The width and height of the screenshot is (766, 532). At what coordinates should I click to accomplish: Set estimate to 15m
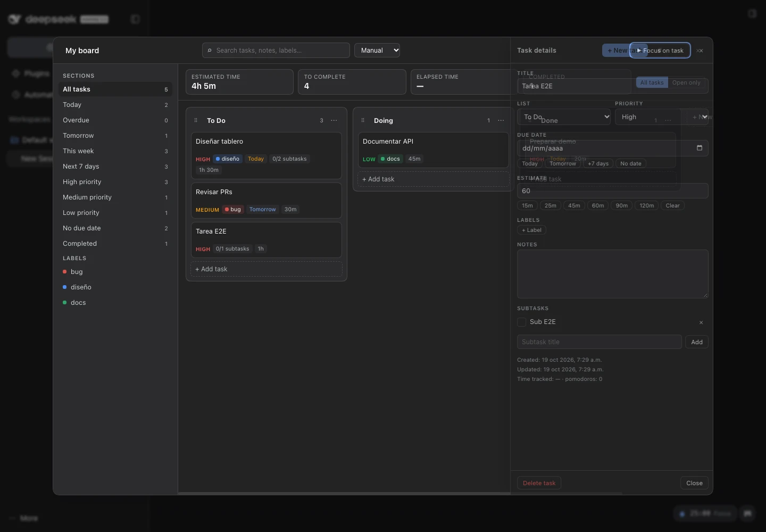click(x=527, y=205)
